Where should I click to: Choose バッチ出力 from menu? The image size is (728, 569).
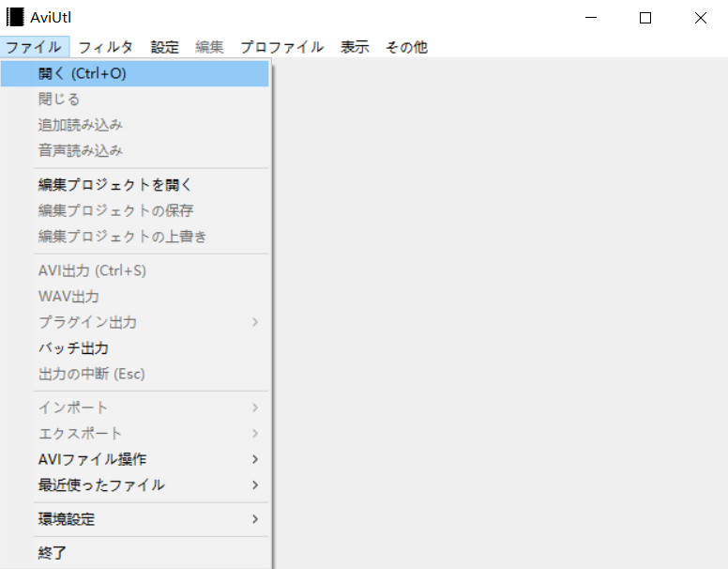(x=135, y=347)
